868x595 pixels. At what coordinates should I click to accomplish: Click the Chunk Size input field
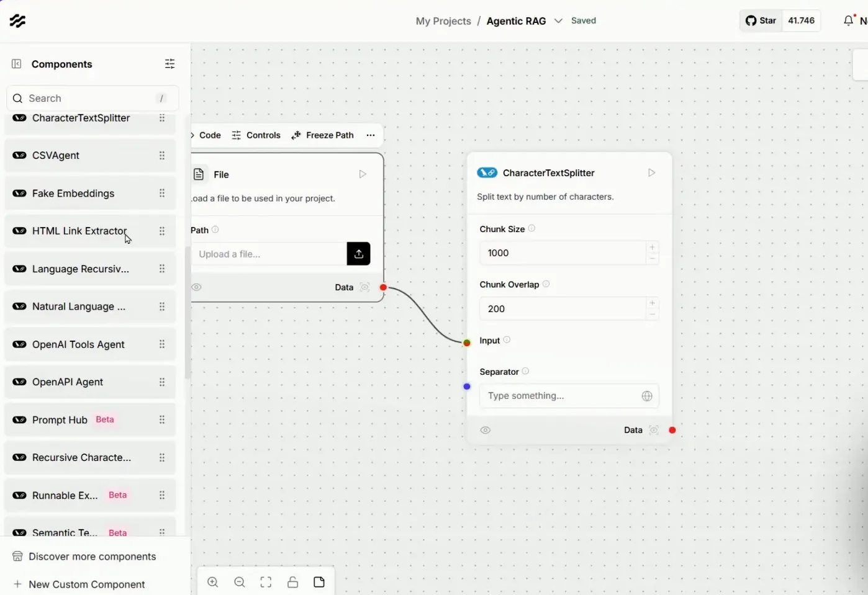[x=562, y=253]
